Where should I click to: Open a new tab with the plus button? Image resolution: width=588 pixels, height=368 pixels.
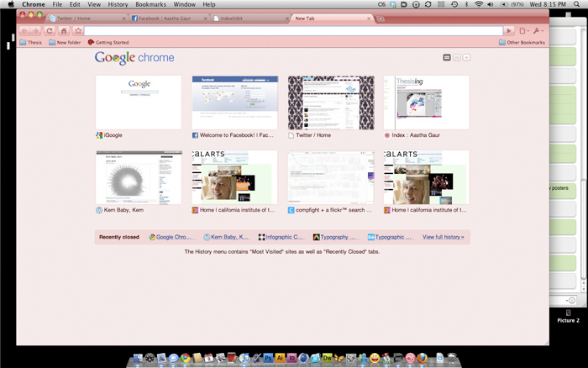pyautogui.click(x=381, y=18)
